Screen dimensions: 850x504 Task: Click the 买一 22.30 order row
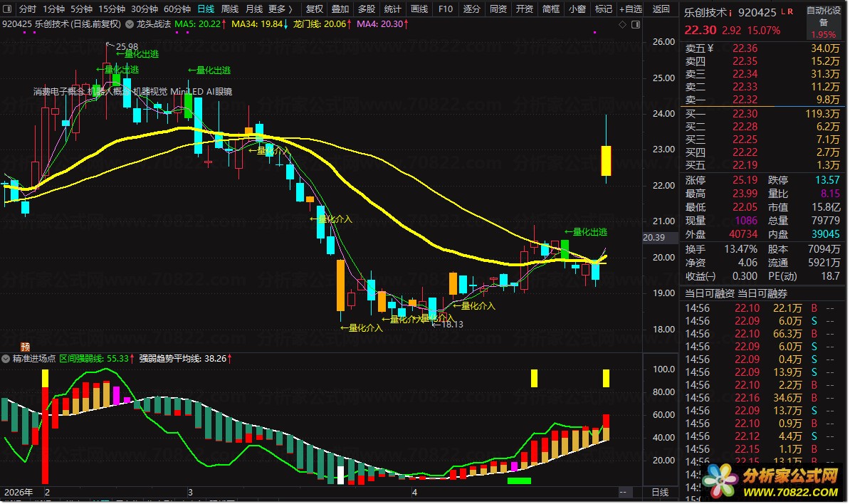(x=762, y=114)
